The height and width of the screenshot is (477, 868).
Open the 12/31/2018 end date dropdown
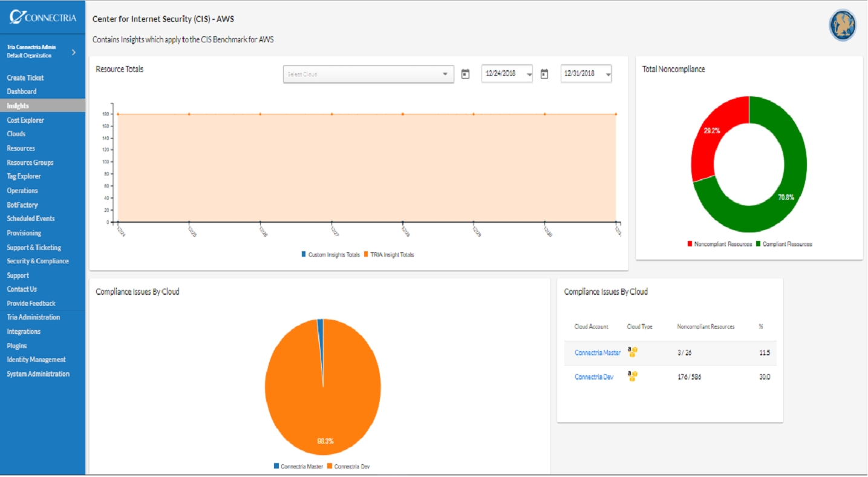tap(586, 73)
